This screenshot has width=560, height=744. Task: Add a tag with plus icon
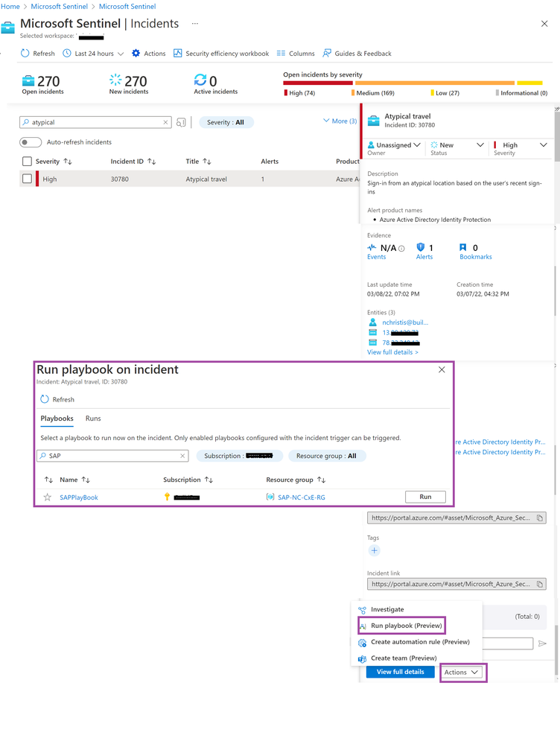pos(374,550)
